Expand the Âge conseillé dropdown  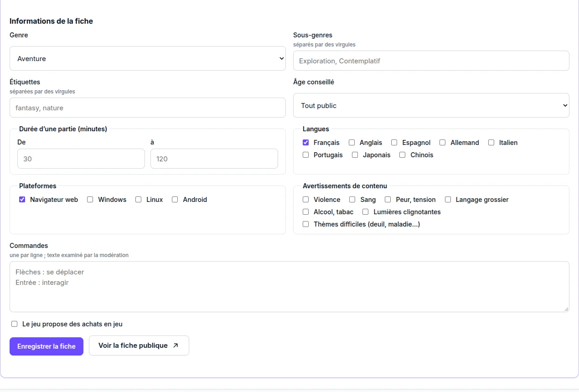[431, 105]
